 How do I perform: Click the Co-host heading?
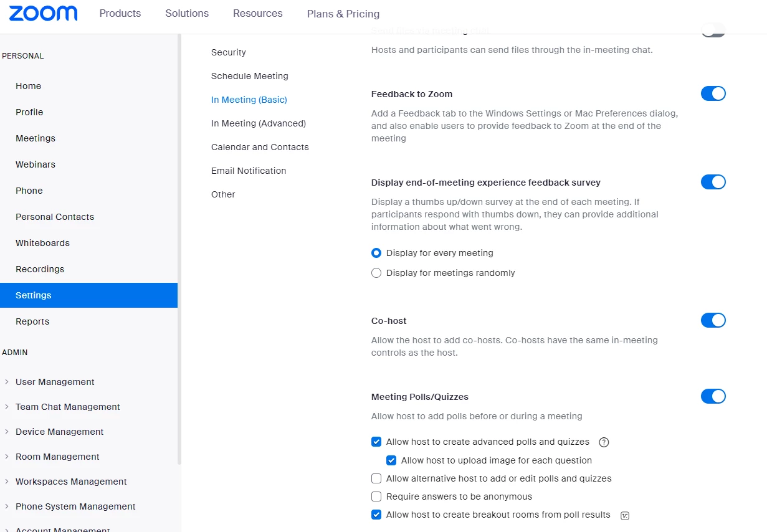pyautogui.click(x=389, y=321)
